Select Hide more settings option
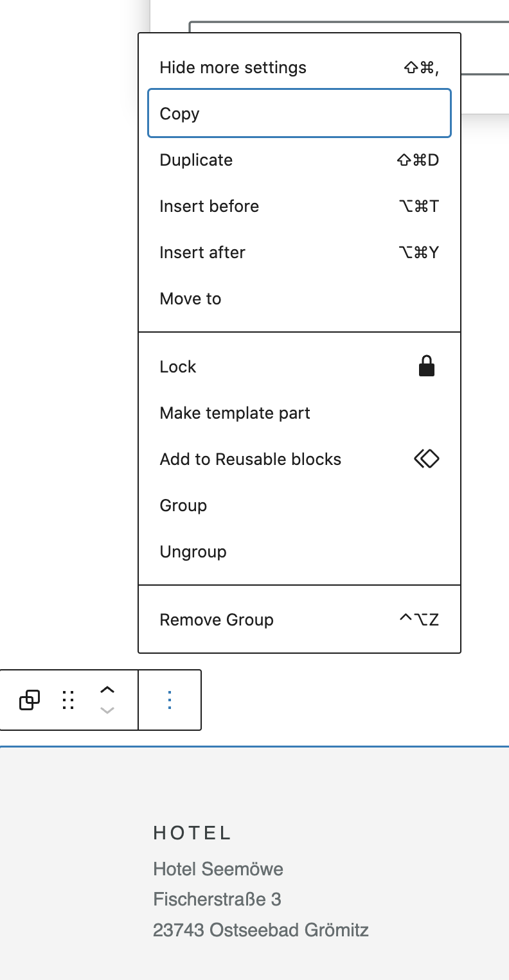509x980 pixels. [x=299, y=67]
